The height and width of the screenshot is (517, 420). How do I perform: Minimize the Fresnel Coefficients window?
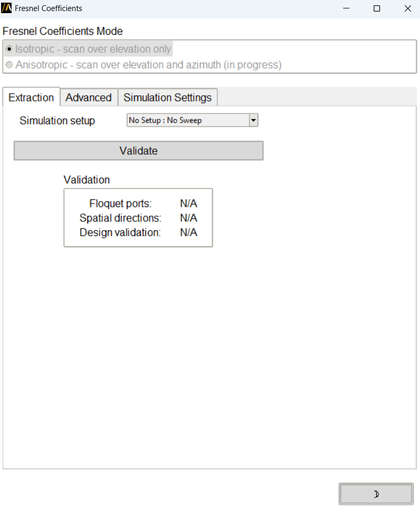tap(346, 8)
